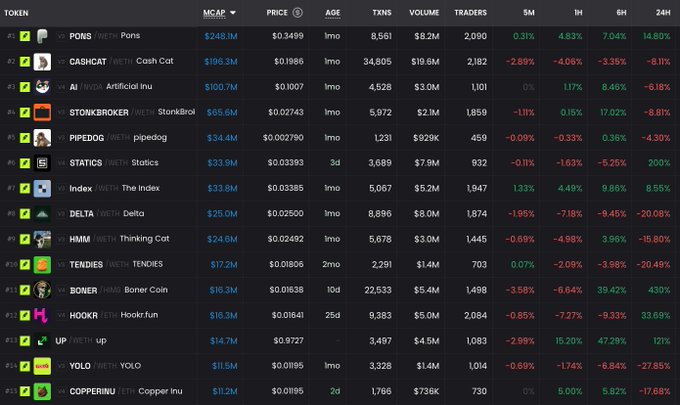Click the UP arrows token logo

click(42, 341)
